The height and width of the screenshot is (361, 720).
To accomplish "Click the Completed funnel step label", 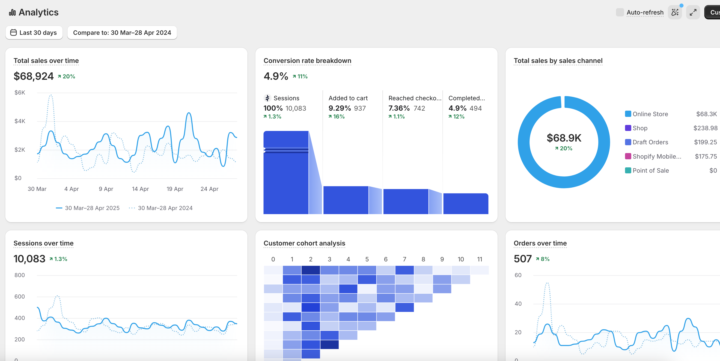I will pyautogui.click(x=467, y=98).
